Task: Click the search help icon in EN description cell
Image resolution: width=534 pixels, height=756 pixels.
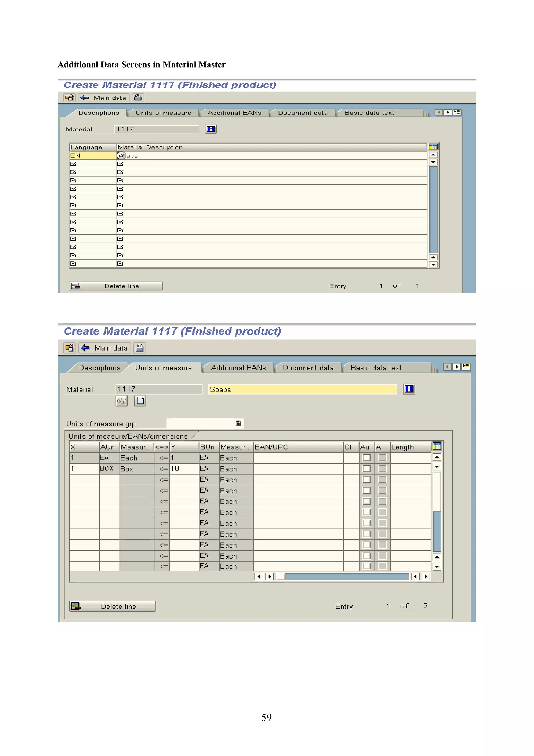Action: (122, 155)
